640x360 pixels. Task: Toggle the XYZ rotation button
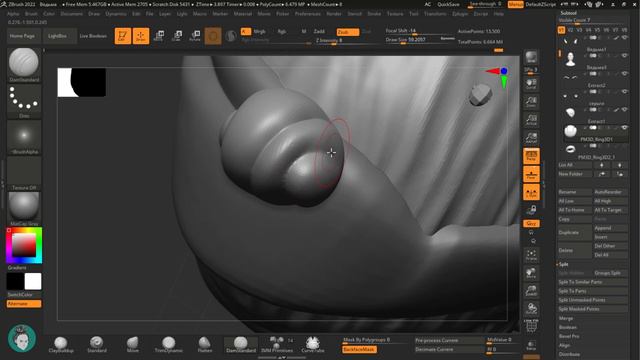[531, 224]
